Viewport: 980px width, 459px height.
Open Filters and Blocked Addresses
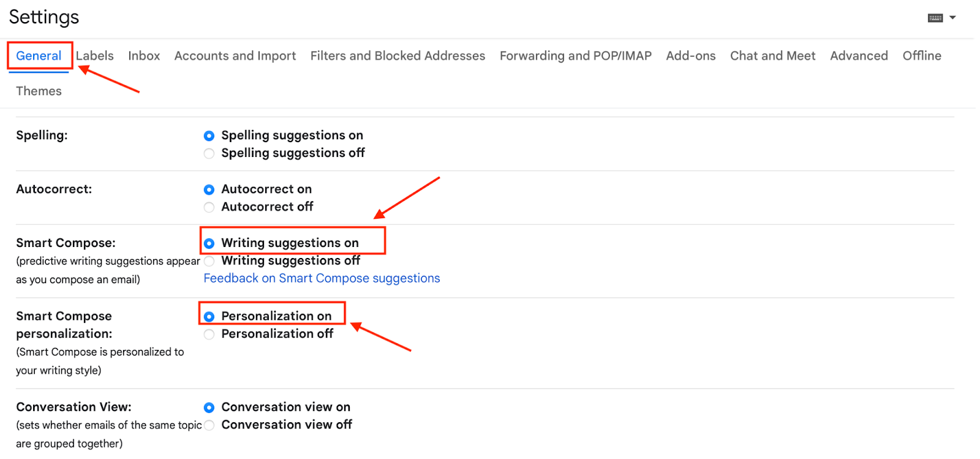click(398, 56)
